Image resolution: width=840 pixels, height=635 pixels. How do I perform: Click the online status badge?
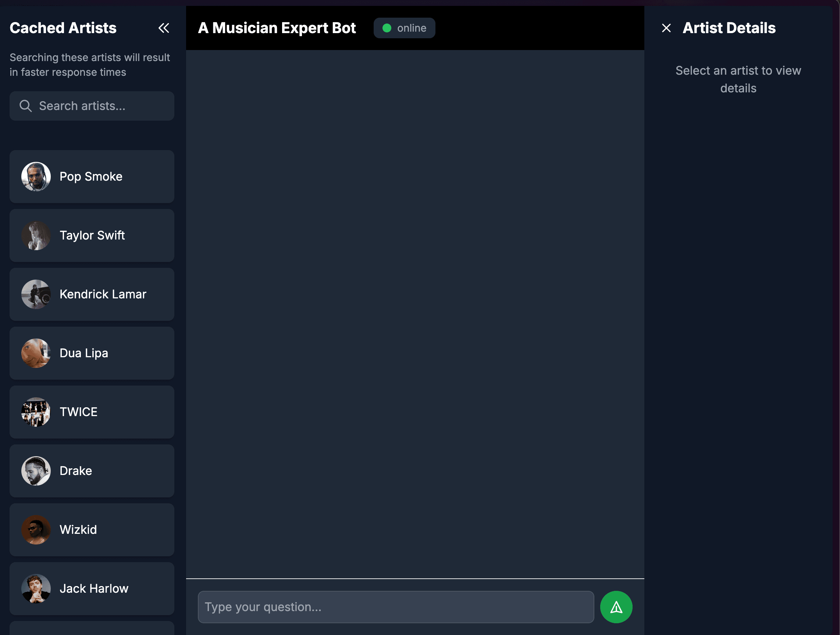click(405, 28)
